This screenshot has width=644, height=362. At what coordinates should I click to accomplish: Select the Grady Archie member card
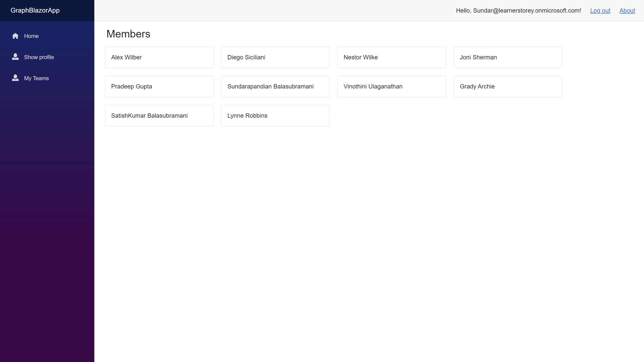508,86
